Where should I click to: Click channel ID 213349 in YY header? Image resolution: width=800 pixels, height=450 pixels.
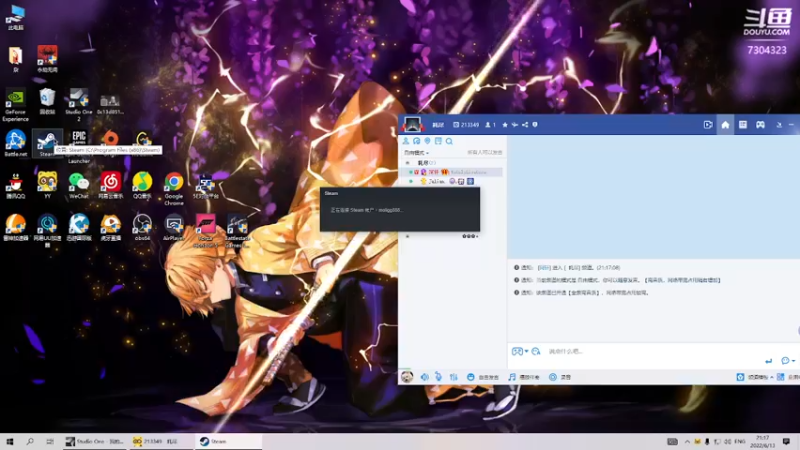pos(466,125)
